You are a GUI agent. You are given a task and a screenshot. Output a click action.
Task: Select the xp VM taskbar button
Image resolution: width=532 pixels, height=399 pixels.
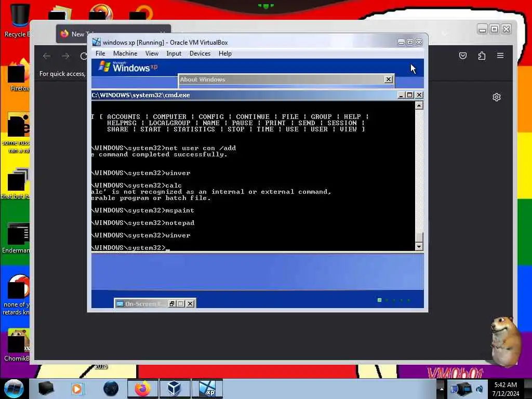[x=207, y=389]
